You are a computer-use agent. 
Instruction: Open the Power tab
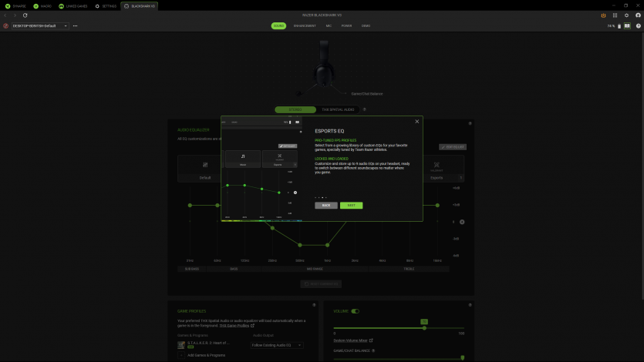click(x=347, y=25)
